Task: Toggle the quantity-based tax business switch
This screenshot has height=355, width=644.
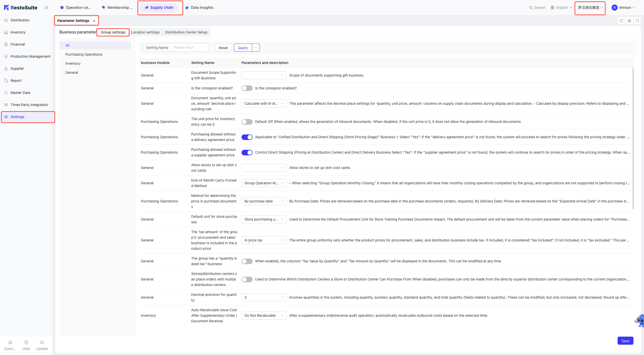Action: pos(247,261)
